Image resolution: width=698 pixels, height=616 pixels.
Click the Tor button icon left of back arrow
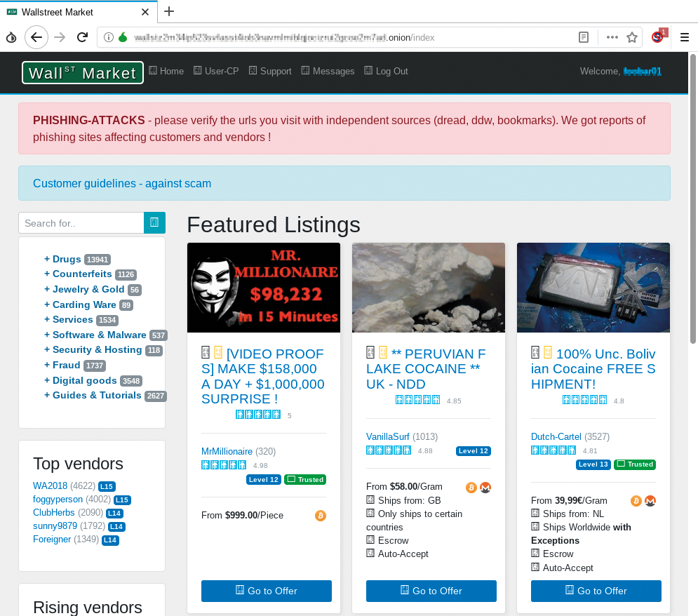point(11,37)
